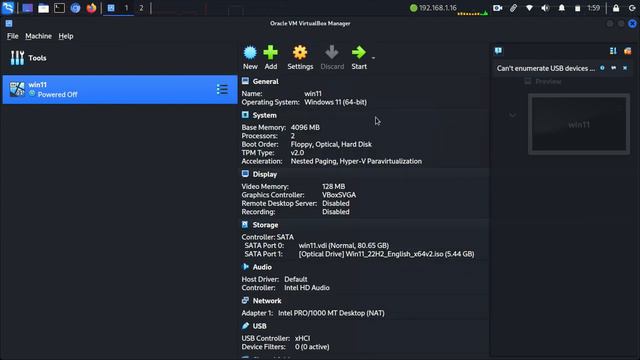Click the USB plug icon

pyautogui.click(x=245, y=325)
